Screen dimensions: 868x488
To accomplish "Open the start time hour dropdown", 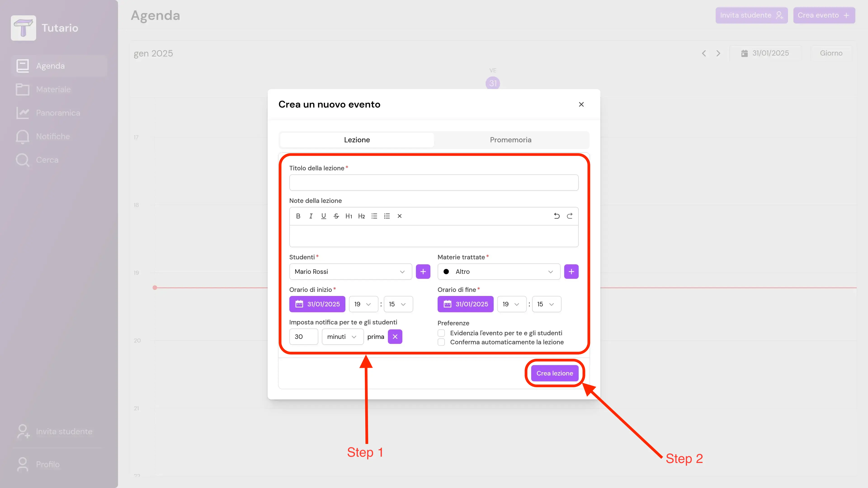I will 363,304.
